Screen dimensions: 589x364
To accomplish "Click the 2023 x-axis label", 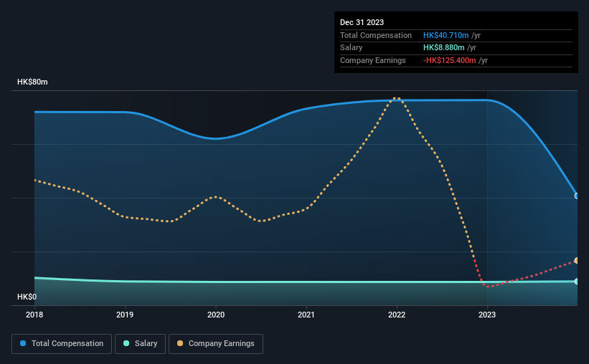I will [487, 315].
